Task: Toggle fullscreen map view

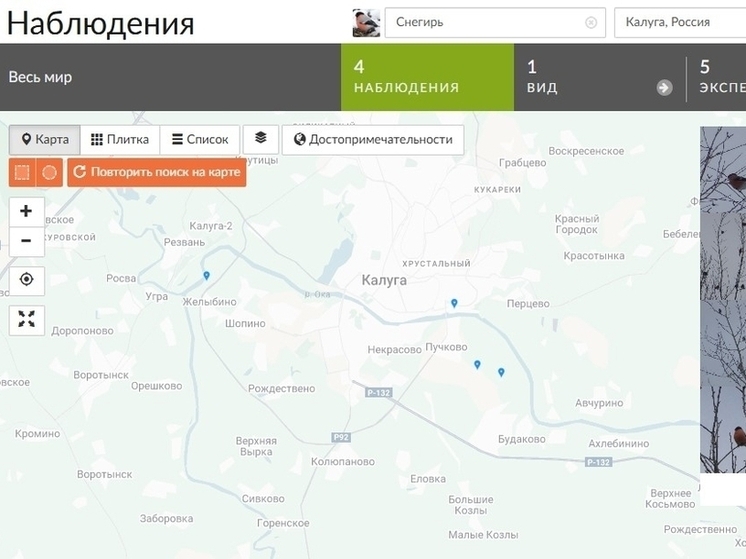Action: [27, 320]
